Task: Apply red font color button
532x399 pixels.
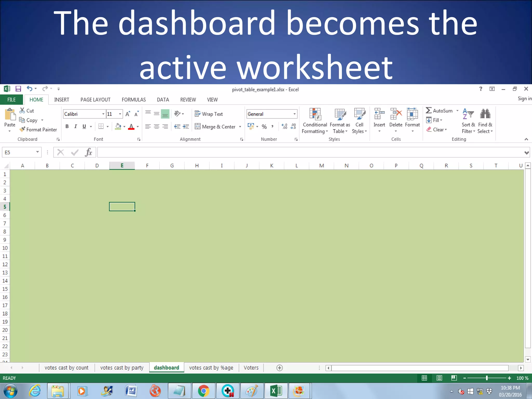Action: point(131,127)
